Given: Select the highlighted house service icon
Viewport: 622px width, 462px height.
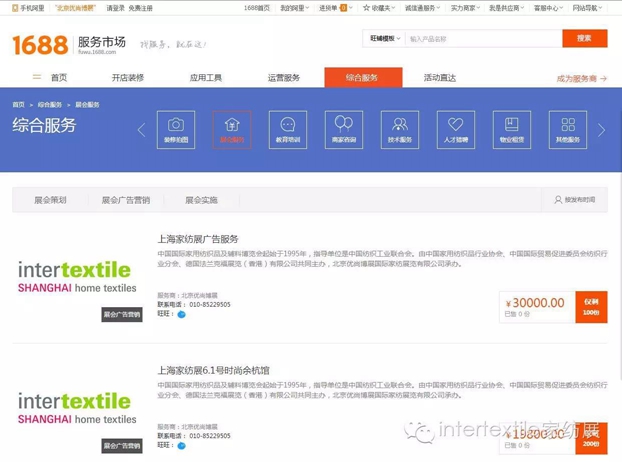Looking at the screenshot, I should coord(232,129).
